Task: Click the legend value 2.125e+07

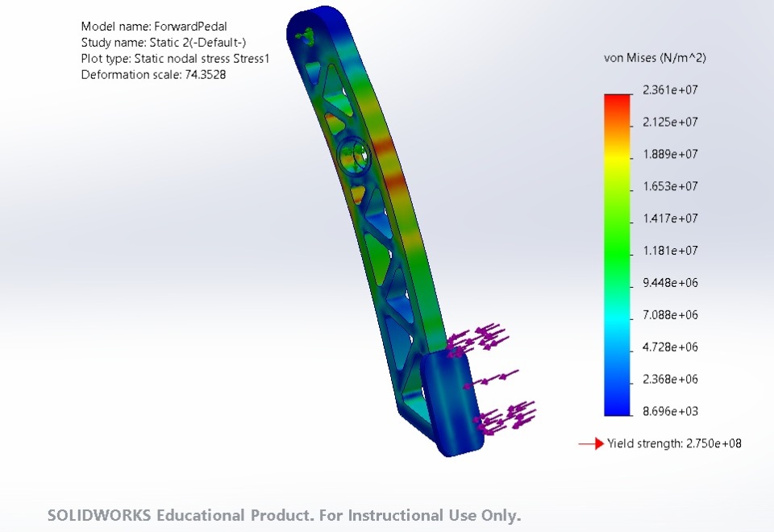Action: coord(670,122)
